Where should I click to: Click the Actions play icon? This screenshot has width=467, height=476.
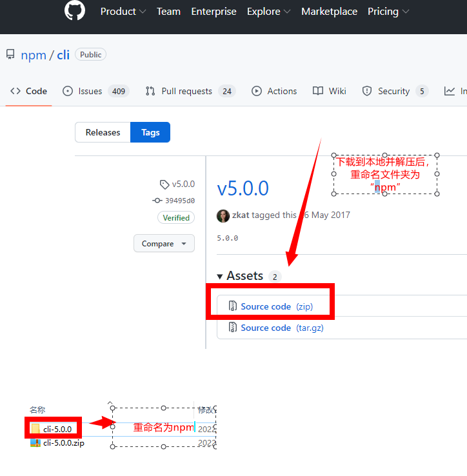click(257, 91)
